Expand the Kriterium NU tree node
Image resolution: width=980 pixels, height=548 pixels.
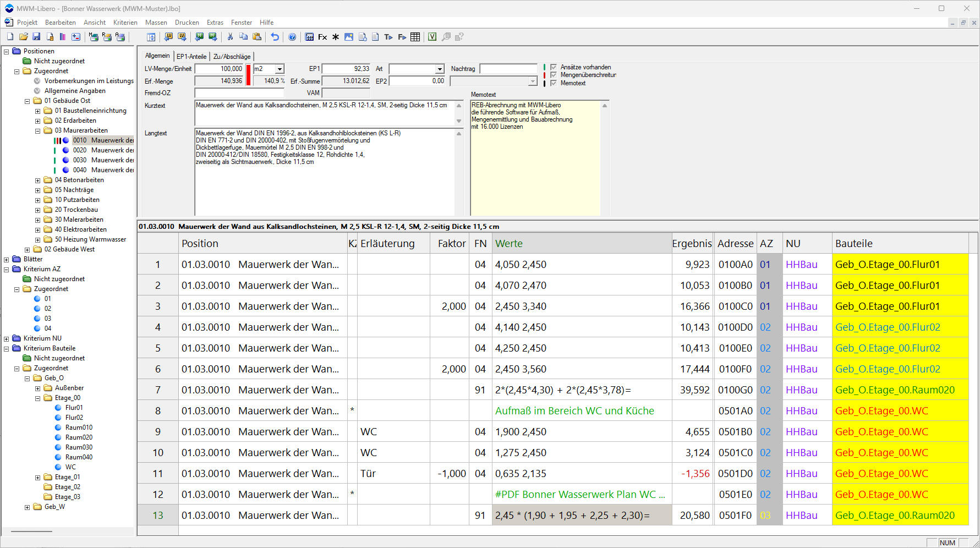(6, 339)
